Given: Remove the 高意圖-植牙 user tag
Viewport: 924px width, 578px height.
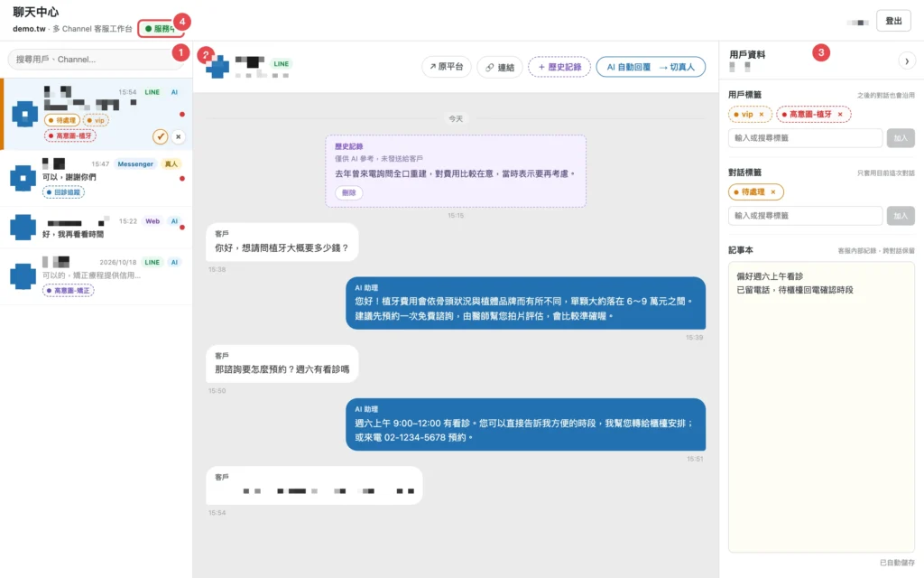Looking at the screenshot, I should click(840, 115).
